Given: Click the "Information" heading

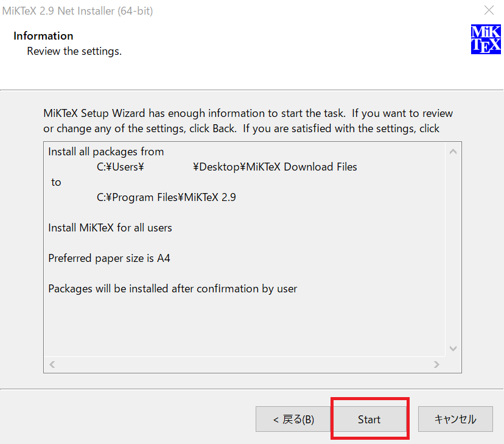Looking at the screenshot, I should coord(43,36).
